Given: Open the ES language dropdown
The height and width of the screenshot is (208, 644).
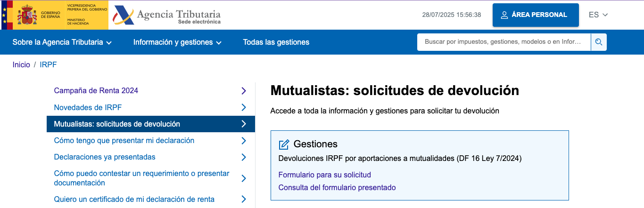Looking at the screenshot, I should pos(598,15).
